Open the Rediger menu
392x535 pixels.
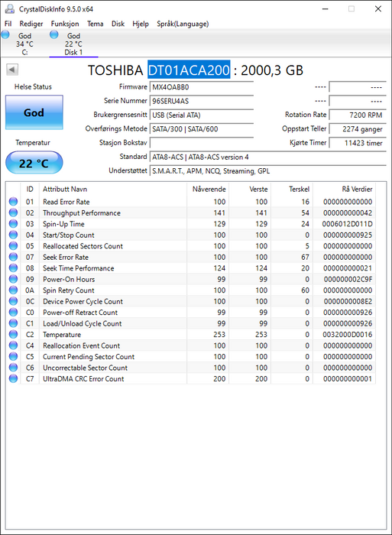tap(31, 24)
